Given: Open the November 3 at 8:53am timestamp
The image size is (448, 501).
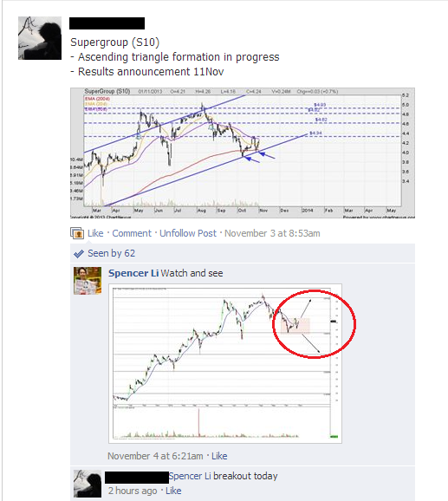Looking at the screenshot, I should tap(272, 233).
